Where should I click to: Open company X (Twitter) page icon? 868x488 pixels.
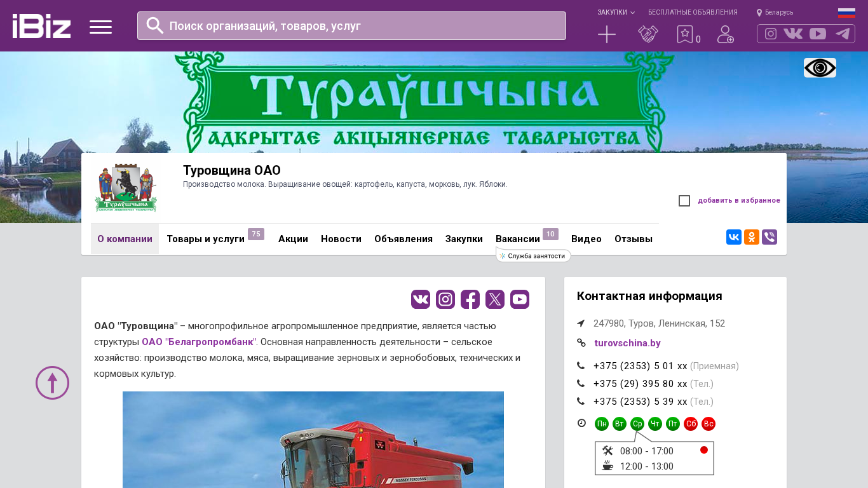[x=495, y=299]
